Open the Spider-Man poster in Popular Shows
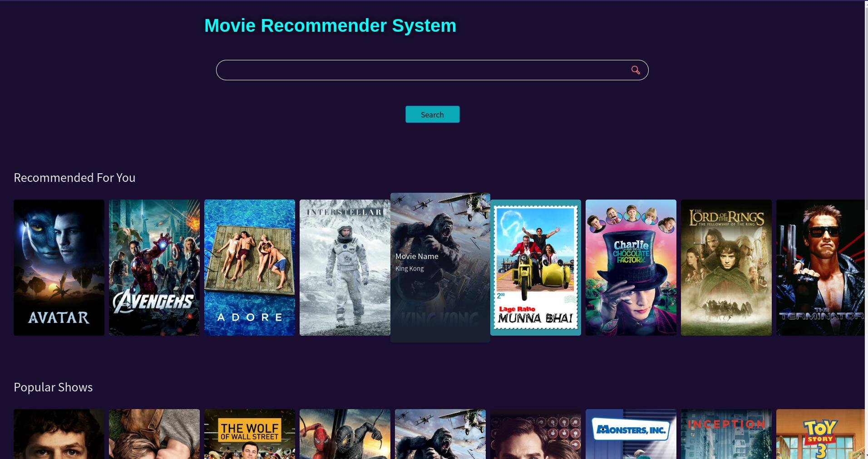868x459 pixels. (x=345, y=434)
